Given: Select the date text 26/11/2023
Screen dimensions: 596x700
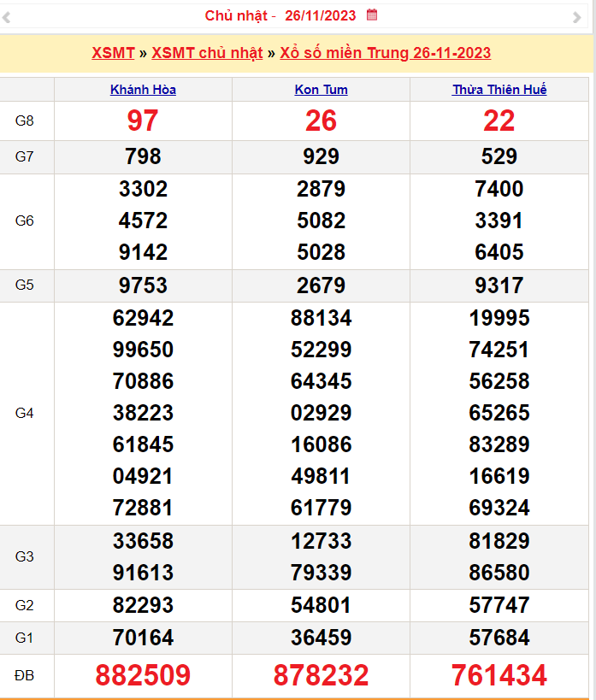Looking at the screenshot, I should [321, 15].
